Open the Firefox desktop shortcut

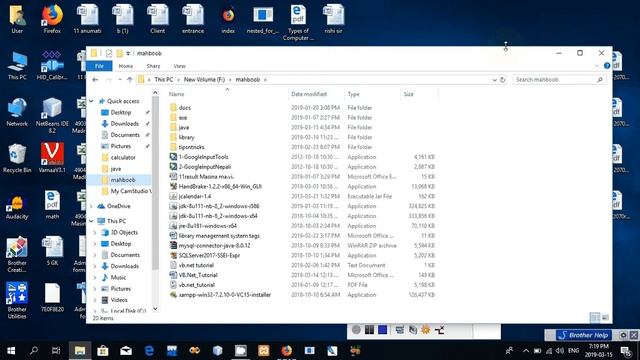pyautogui.click(x=52, y=19)
